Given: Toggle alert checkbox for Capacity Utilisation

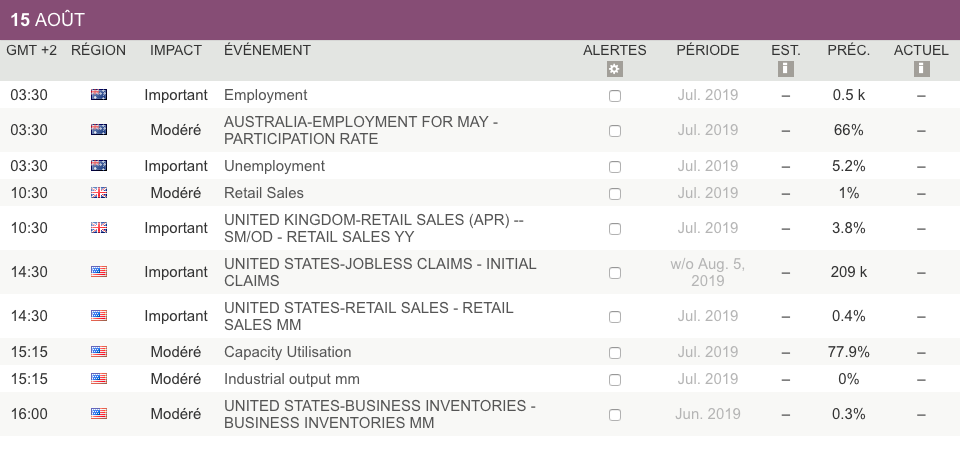Looking at the screenshot, I should click(615, 353).
